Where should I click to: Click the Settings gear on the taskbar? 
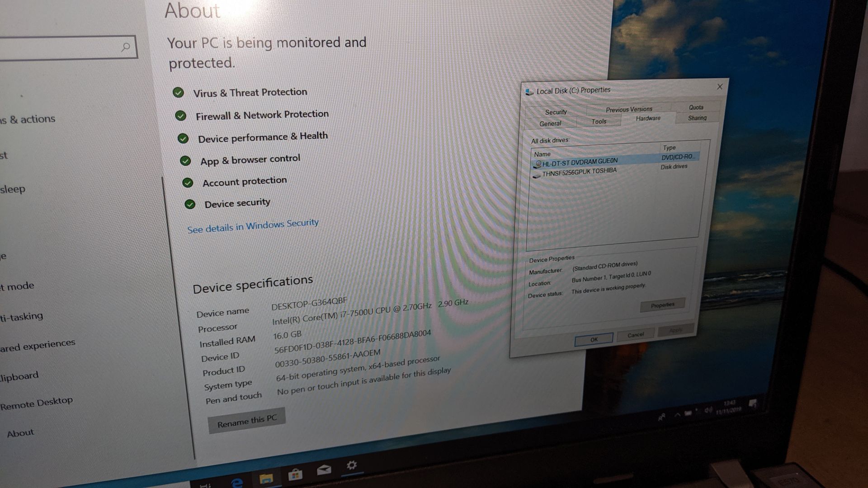coord(352,465)
